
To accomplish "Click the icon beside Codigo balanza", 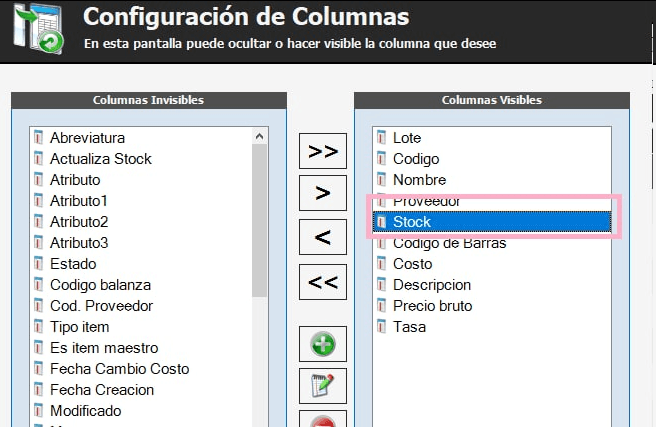I will pyautogui.click(x=38, y=285).
